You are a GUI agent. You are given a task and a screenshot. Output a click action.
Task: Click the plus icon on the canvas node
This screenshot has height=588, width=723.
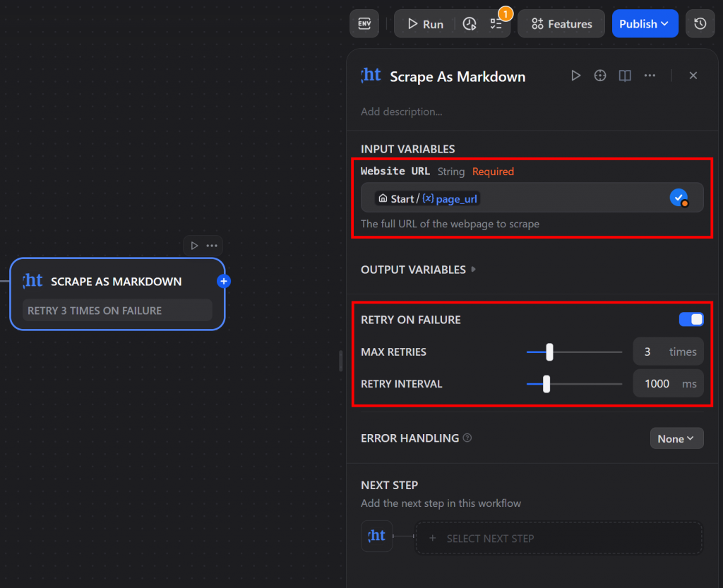point(224,280)
